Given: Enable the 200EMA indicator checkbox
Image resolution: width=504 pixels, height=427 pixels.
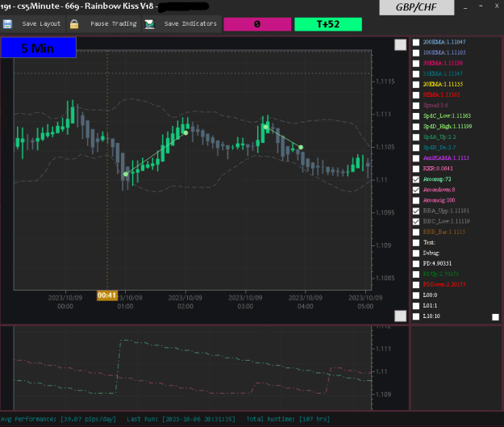Looking at the screenshot, I should pos(416,42).
